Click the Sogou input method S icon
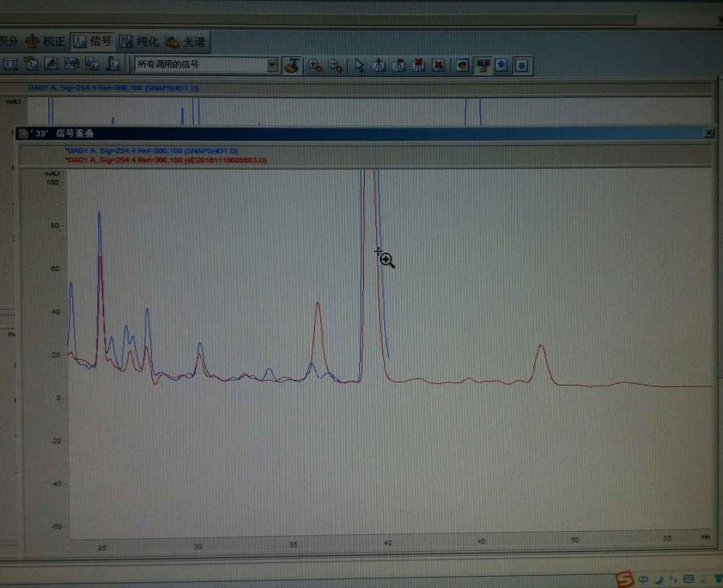This screenshot has height=588, width=723. click(x=625, y=579)
